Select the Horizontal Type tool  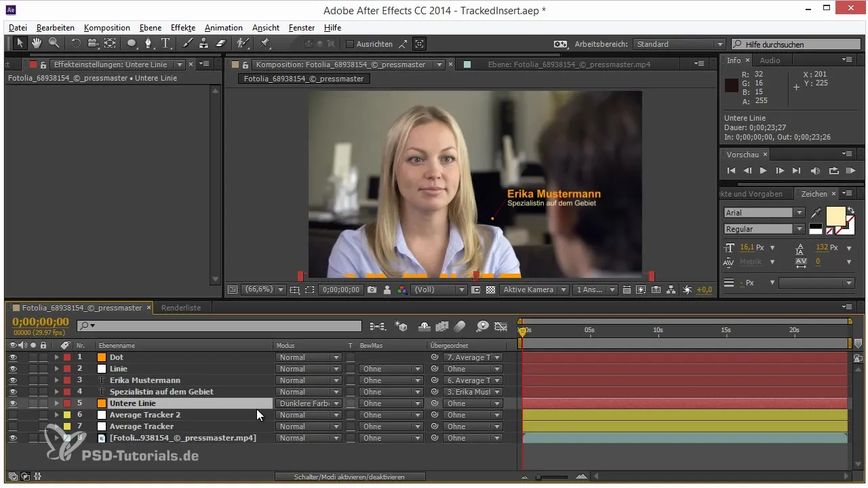pos(165,43)
